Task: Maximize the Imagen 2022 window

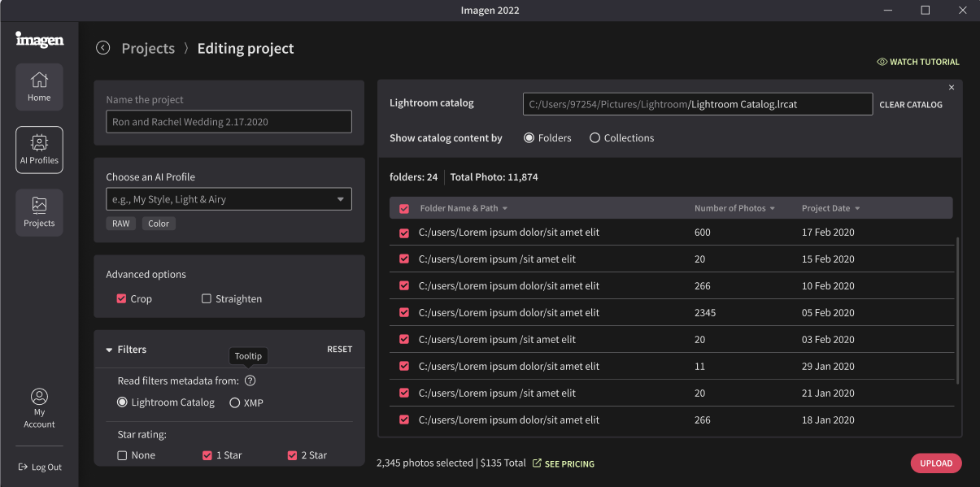Action: 926,11
